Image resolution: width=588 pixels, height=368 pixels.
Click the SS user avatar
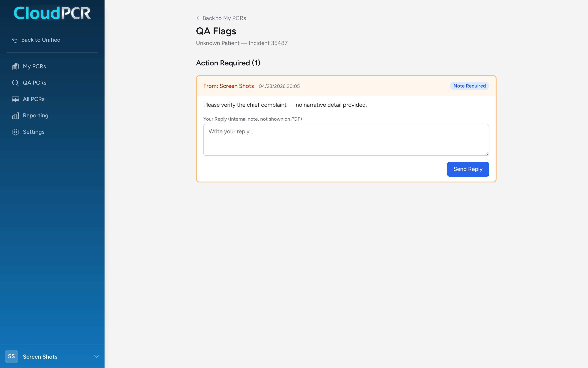(x=11, y=356)
